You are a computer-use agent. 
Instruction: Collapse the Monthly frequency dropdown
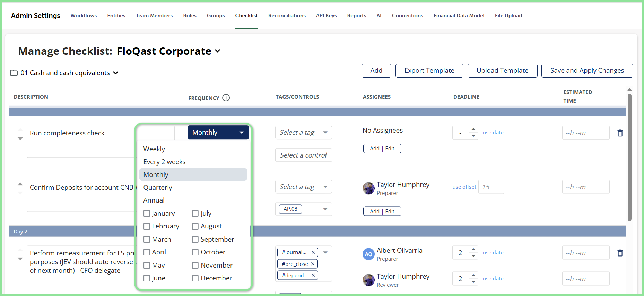pos(218,132)
